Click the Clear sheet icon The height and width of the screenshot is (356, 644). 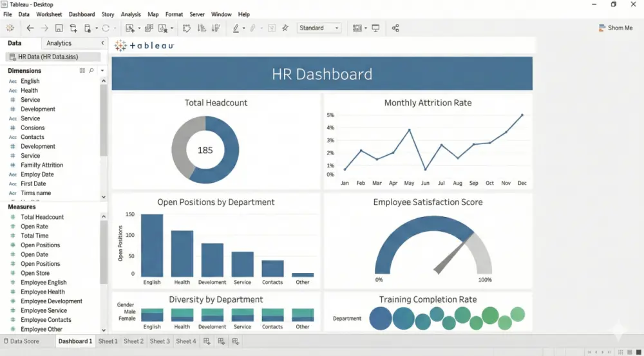[163, 28]
